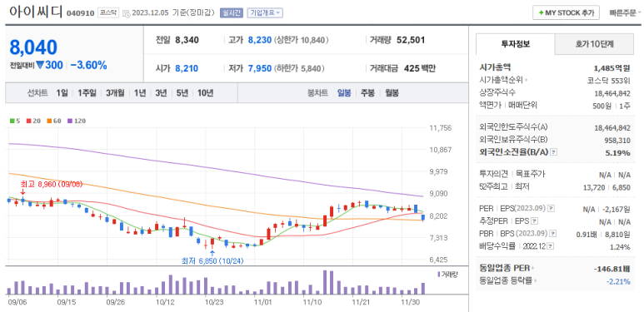Image resolution: width=644 pixels, height=312 pixels.
Task: Click the 동일업종 PER value -146.81배
Action: coord(612,269)
